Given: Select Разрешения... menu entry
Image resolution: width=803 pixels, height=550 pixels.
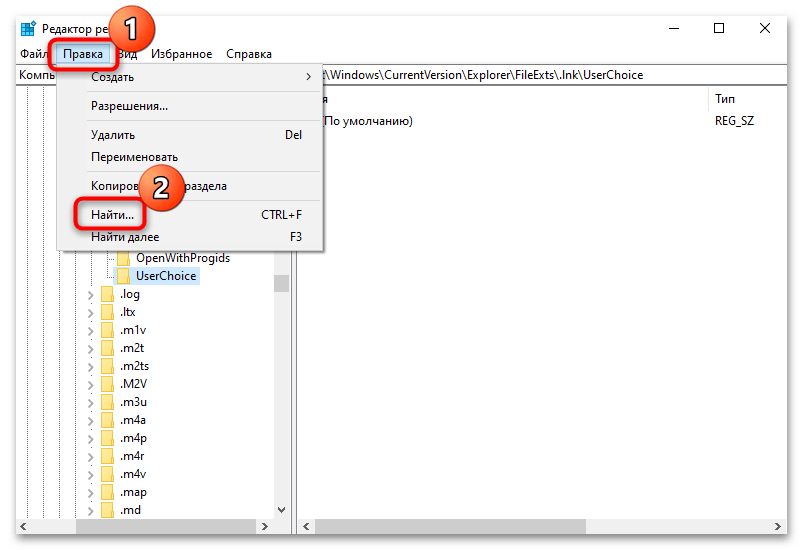Looking at the screenshot, I should pyautogui.click(x=129, y=105).
